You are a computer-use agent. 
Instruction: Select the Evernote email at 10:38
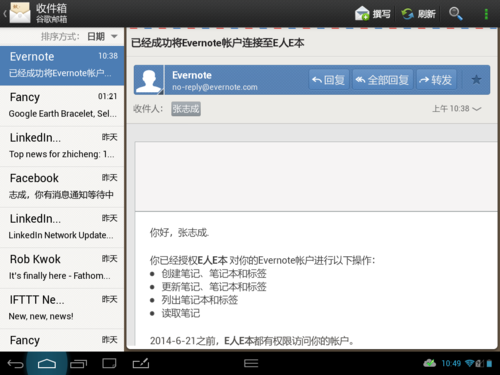pos(62,65)
